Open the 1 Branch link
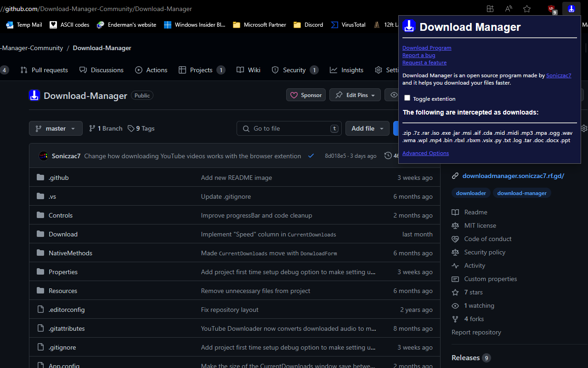Screen dimensions: 588x368 (x=106, y=128)
